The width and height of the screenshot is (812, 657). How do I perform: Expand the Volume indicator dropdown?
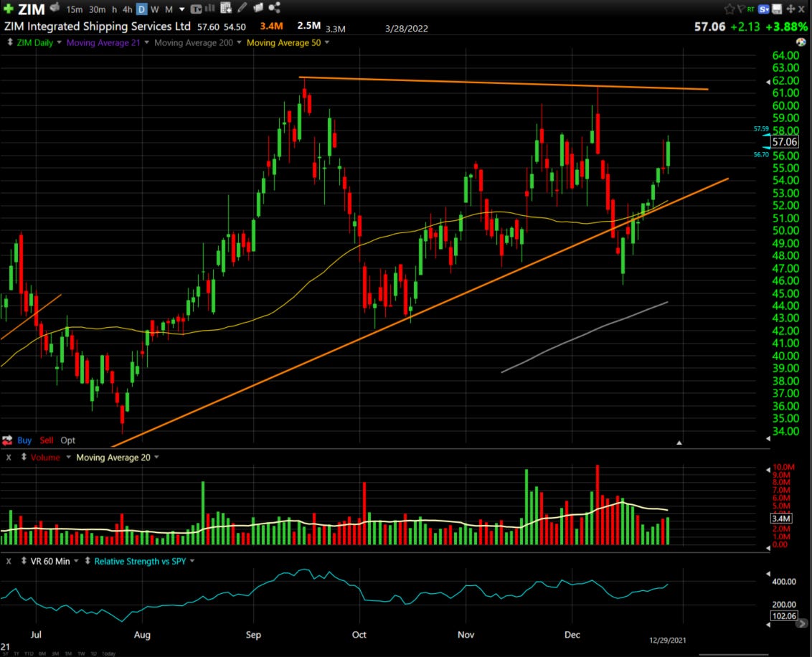(x=68, y=457)
